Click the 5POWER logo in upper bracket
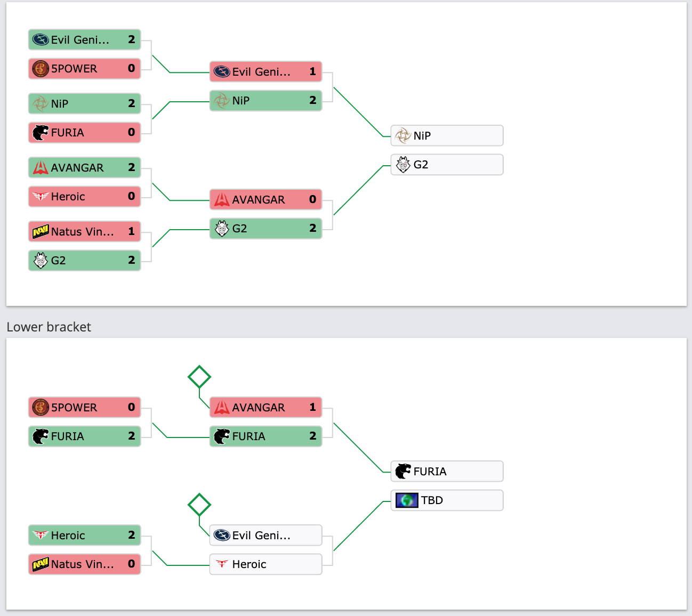The image size is (692, 616). click(41, 68)
